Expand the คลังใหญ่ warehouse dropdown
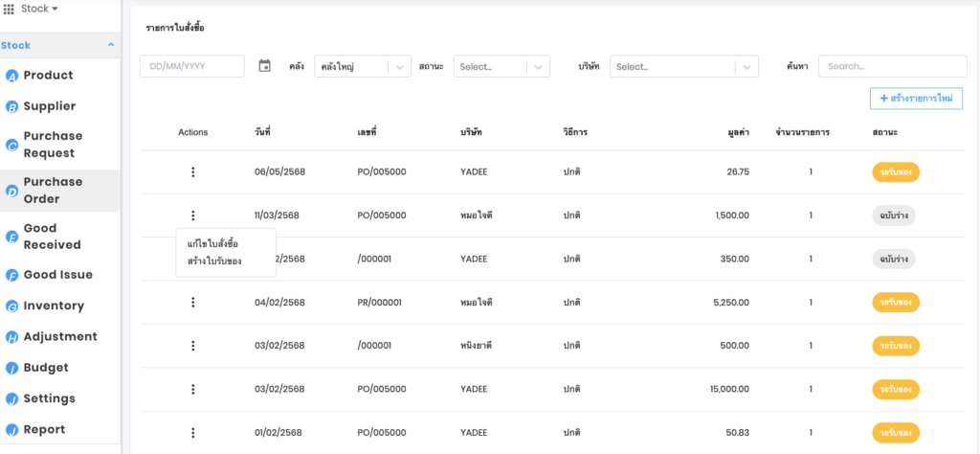980x454 pixels. pyautogui.click(x=399, y=67)
